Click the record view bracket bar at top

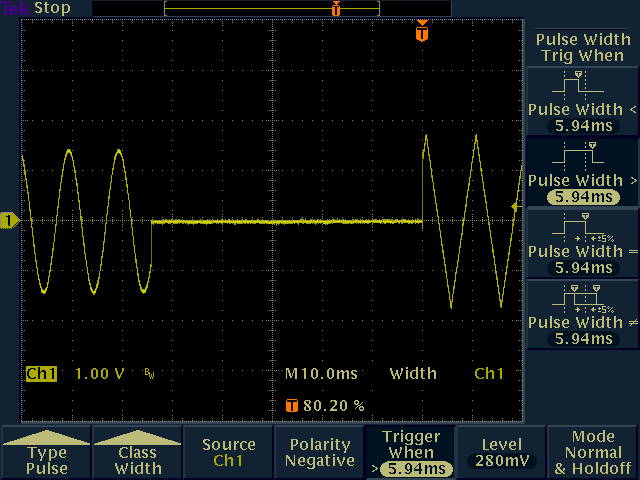(x=272, y=8)
